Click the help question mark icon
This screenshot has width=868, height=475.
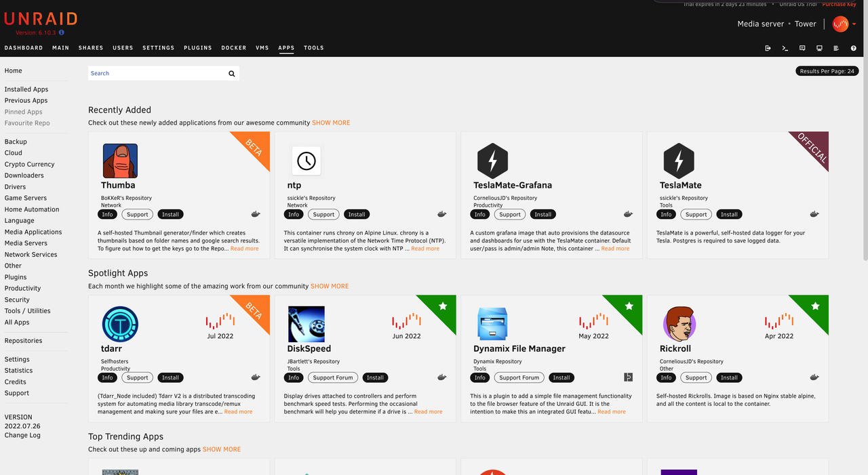tap(853, 48)
